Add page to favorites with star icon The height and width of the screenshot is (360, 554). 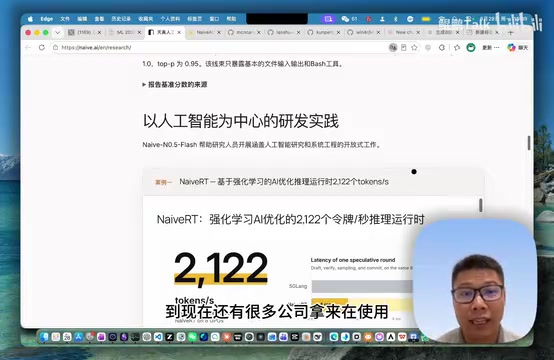[414, 47]
